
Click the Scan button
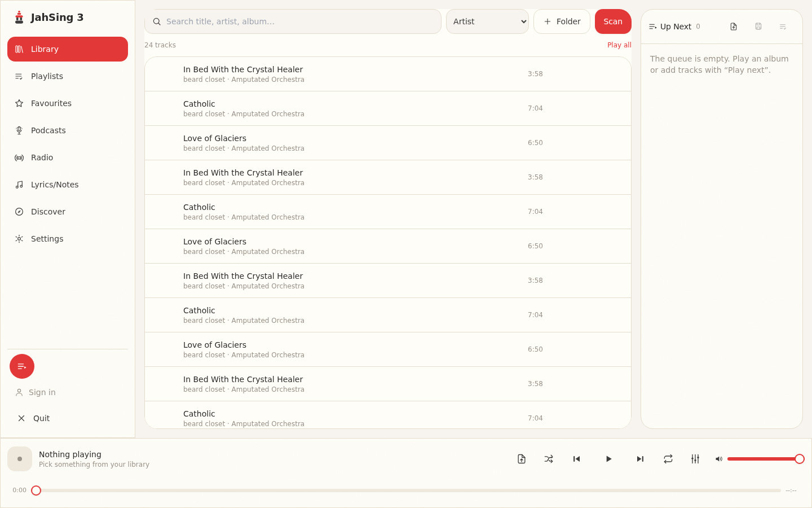(x=613, y=21)
